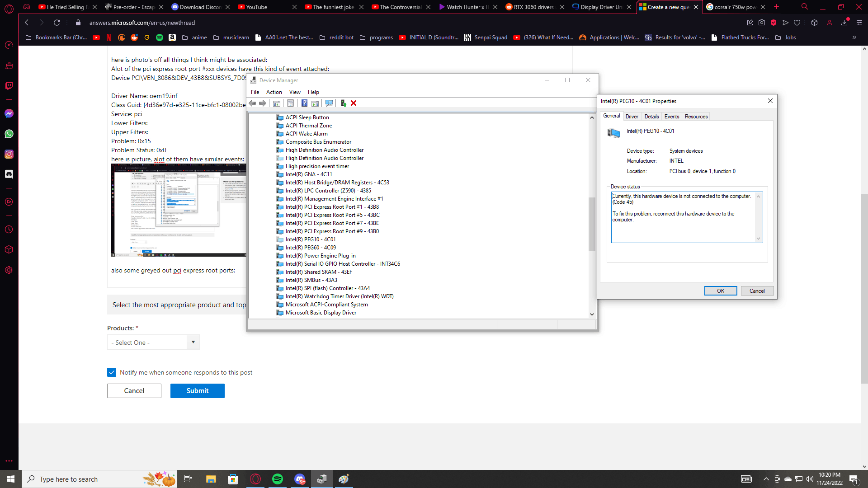Image resolution: width=868 pixels, height=488 pixels.
Task: Expand the bookmarks bar overflow chevron
Action: pos(854,38)
